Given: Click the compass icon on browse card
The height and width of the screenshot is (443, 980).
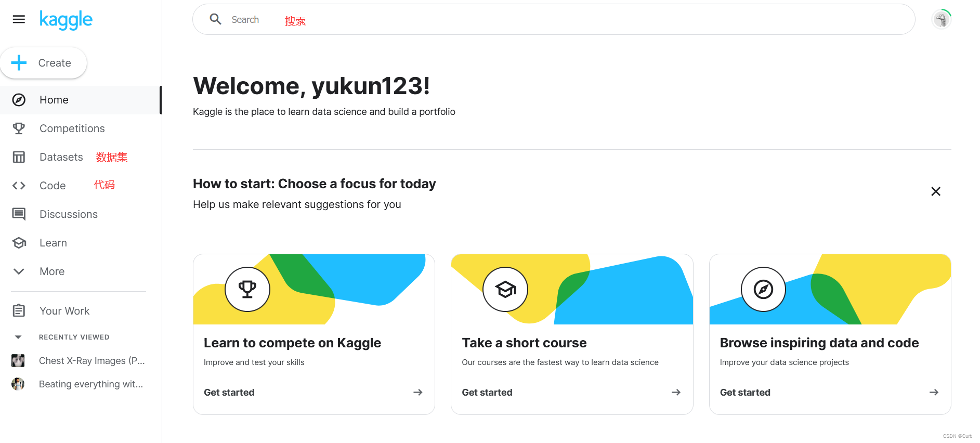Looking at the screenshot, I should click(x=763, y=289).
